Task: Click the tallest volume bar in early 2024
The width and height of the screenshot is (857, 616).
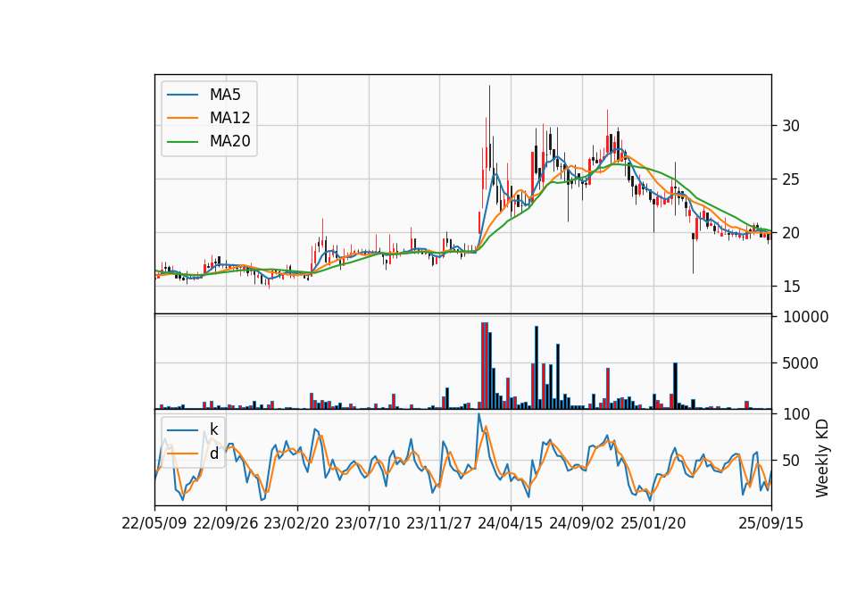Action: 484,366
